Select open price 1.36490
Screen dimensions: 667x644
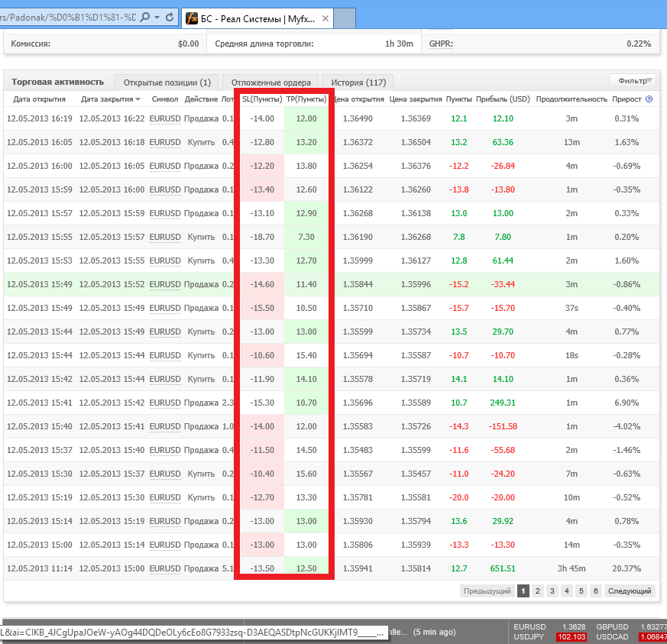358,118
